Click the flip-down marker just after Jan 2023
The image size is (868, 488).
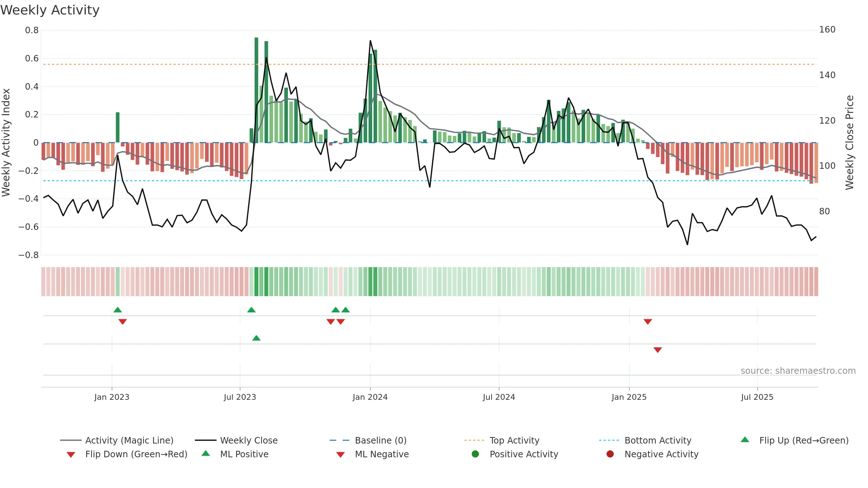click(x=123, y=322)
